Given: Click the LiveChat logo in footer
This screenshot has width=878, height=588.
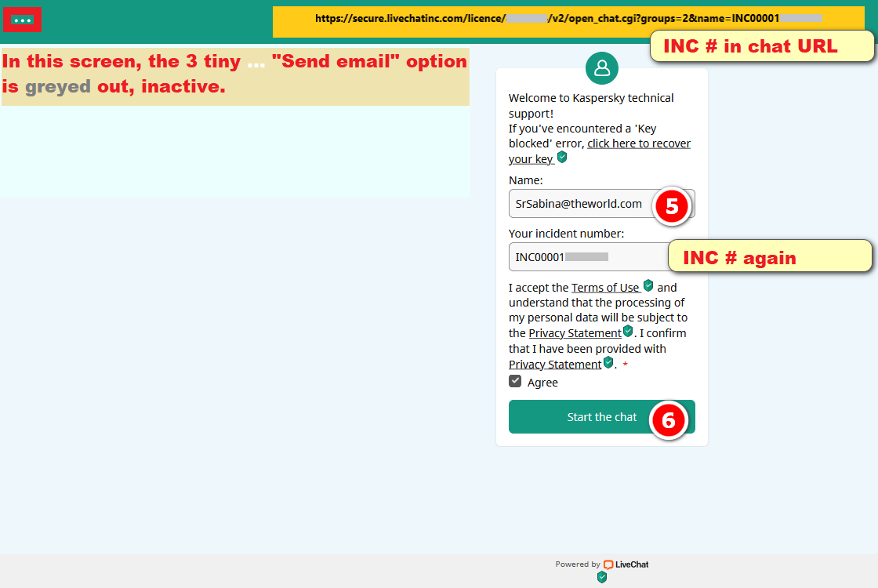Looking at the screenshot, I should click(x=626, y=564).
